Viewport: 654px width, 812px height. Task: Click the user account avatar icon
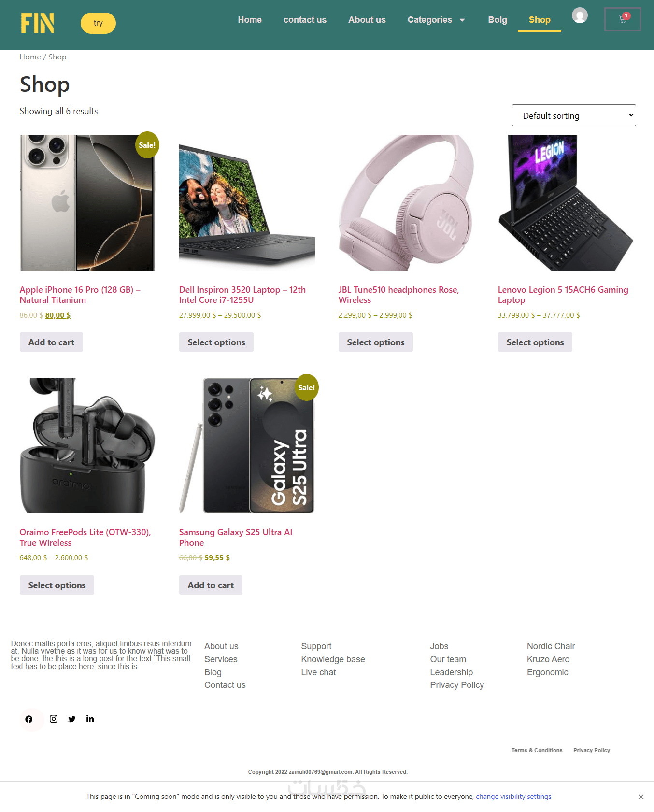click(x=580, y=15)
